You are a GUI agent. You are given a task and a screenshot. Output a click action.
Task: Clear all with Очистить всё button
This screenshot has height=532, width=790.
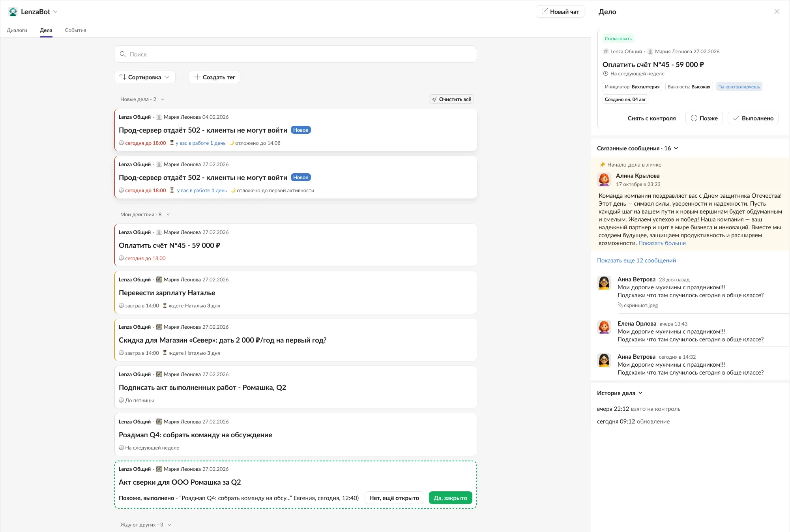pos(451,99)
